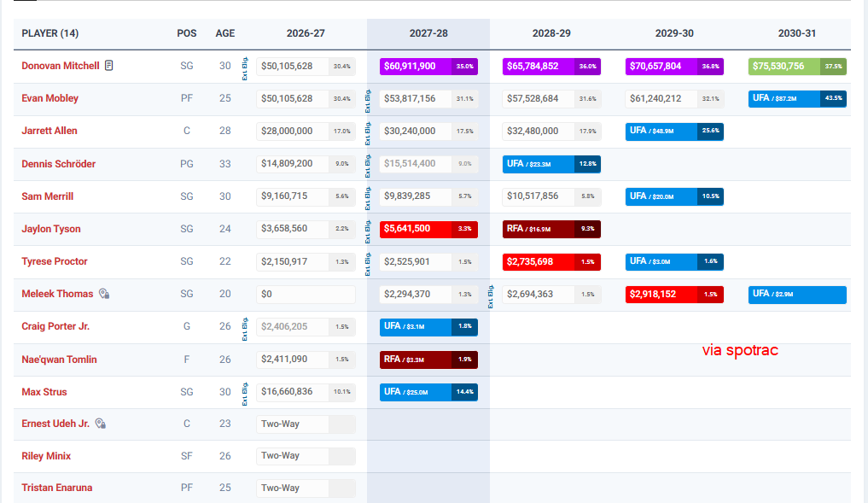Click the Ext Elig marker in Mitchell's row

[245, 68]
